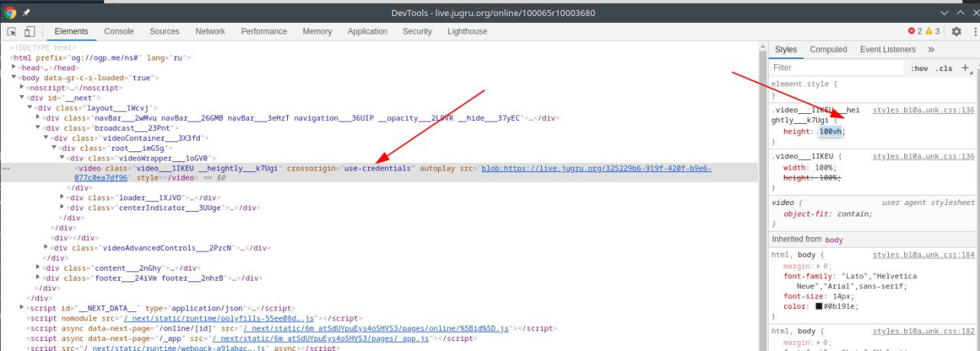The width and height of the screenshot is (980, 351).
Task: Collapse the videoContainer___3X3fd div
Action: point(46,138)
